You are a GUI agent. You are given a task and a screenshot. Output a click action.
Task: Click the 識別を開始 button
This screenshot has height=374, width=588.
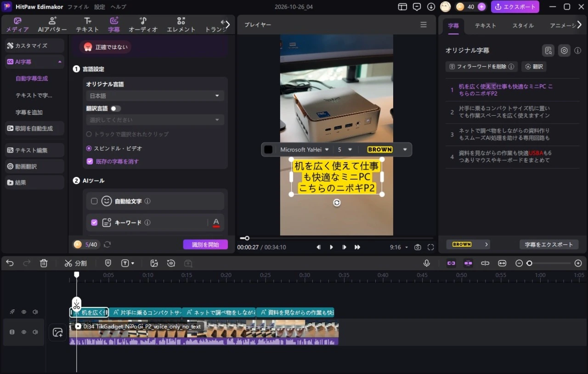click(x=205, y=244)
